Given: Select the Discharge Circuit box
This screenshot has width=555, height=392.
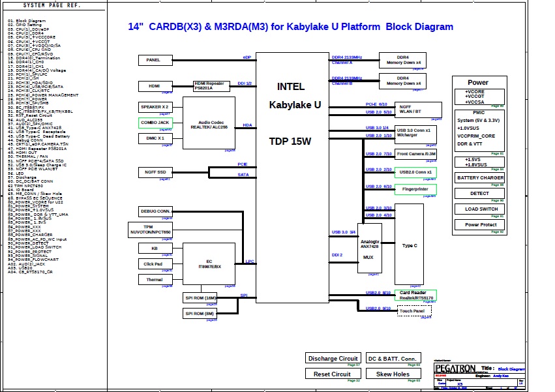Looking at the screenshot, I should point(333,358).
